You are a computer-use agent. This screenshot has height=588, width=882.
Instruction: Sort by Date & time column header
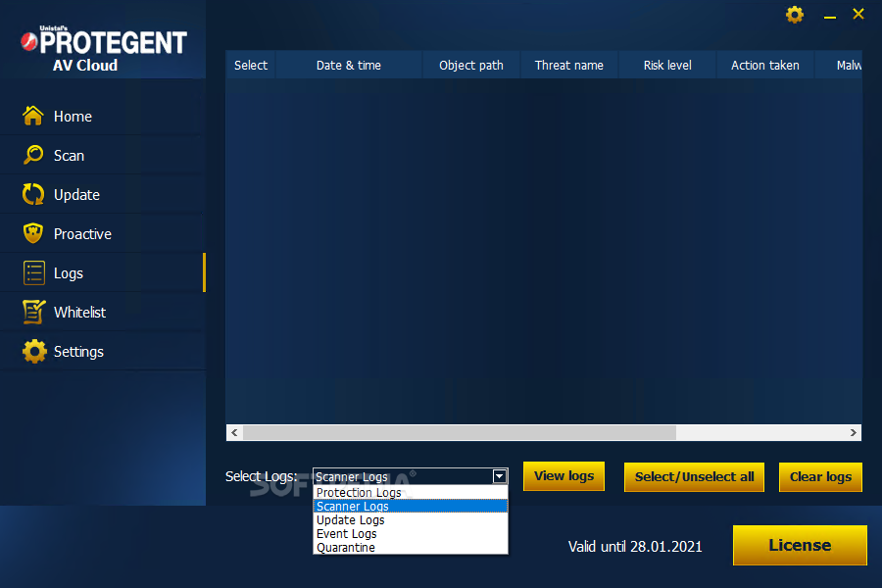pyautogui.click(x=349, y=66)
